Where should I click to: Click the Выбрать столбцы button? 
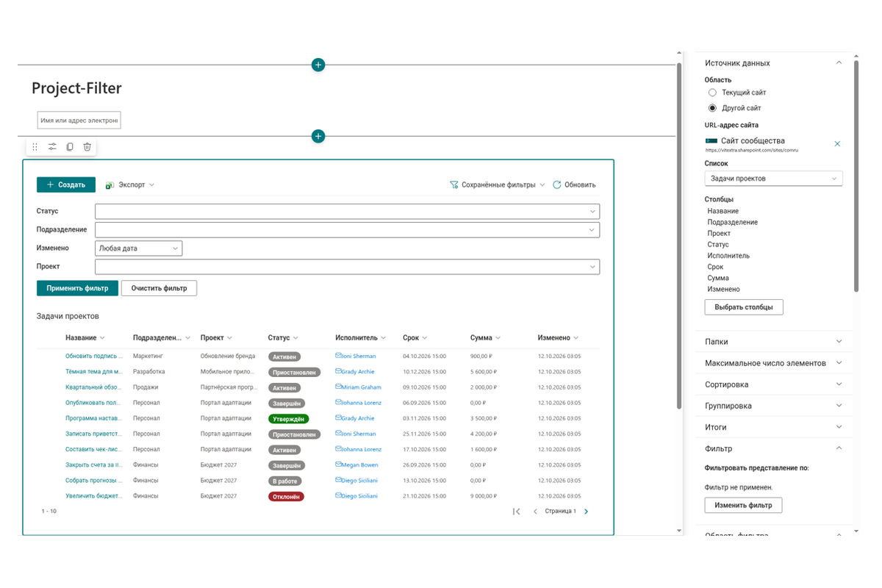coord(744,306)
